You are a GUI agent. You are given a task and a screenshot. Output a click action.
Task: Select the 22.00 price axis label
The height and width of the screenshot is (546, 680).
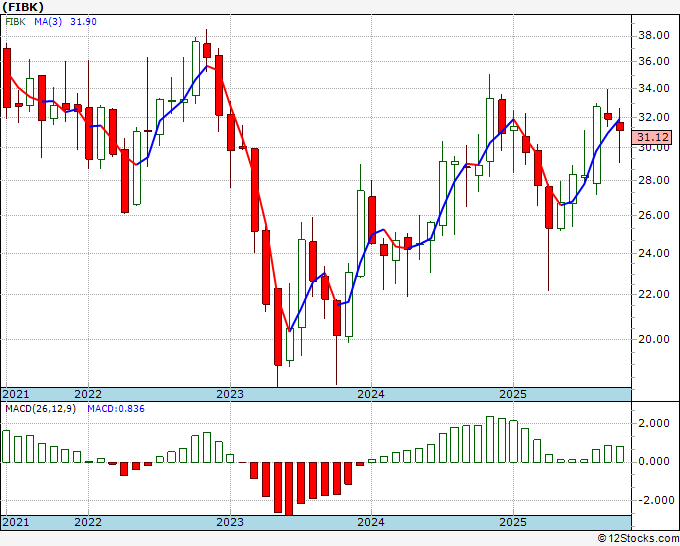(654, 294)
